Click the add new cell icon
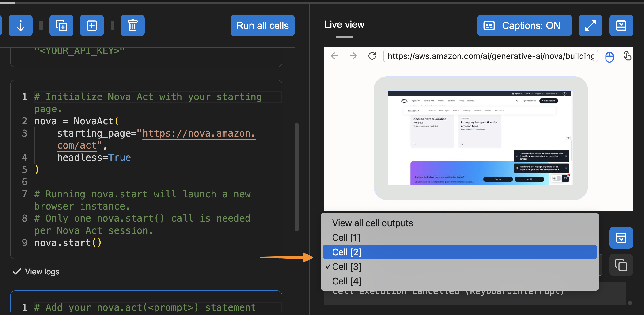This screenshot has width=644, height=315. (x=92, y=26)
